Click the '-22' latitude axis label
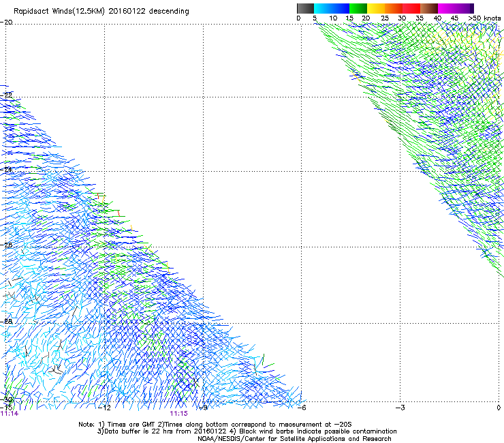Screen dimensions: 504x443 coord(6,95)
